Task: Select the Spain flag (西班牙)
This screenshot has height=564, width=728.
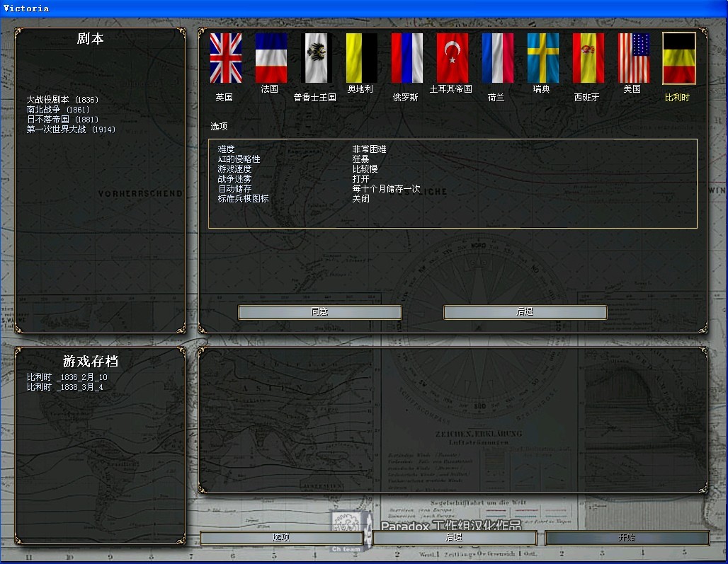Action: click(x=588, y=58)
